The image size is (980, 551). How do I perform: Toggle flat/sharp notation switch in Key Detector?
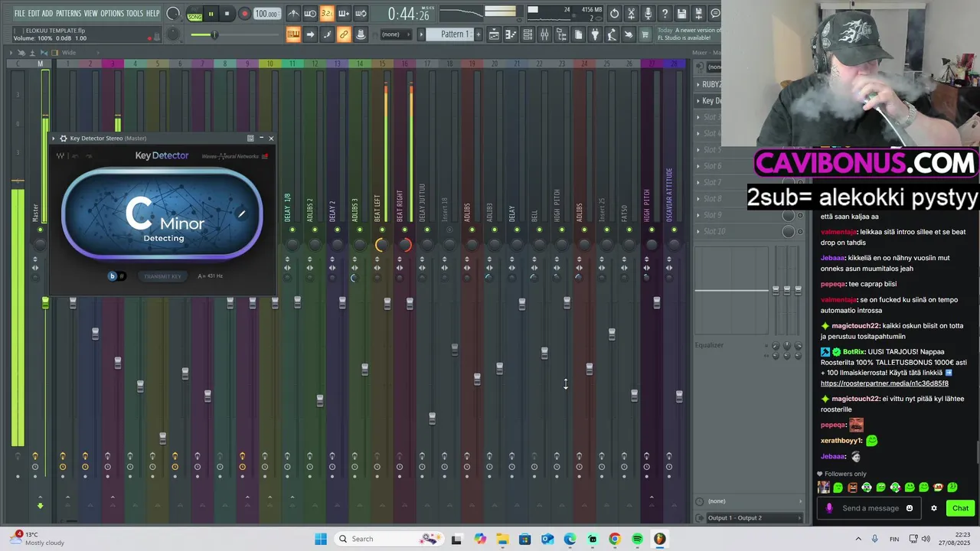pyautogui.click(x=116, y=276)
